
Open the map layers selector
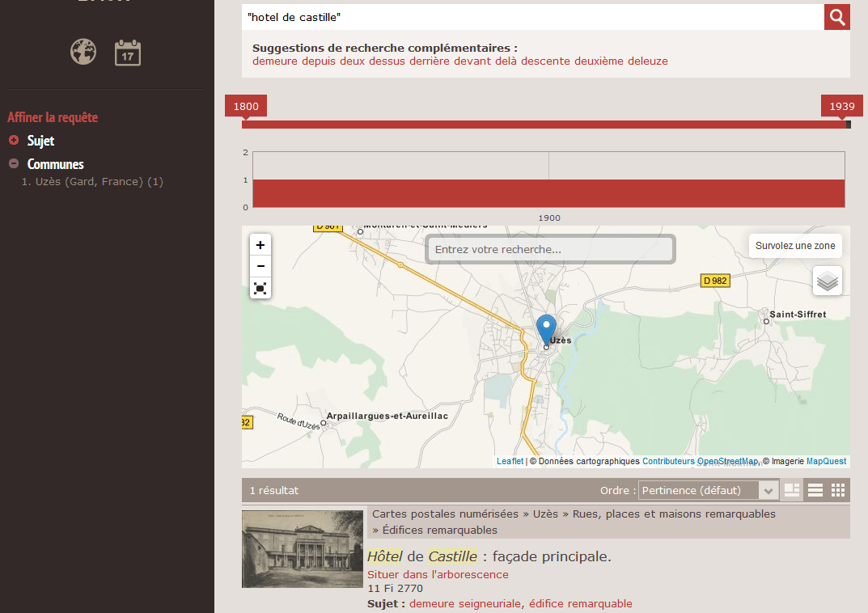pos(827,281)
